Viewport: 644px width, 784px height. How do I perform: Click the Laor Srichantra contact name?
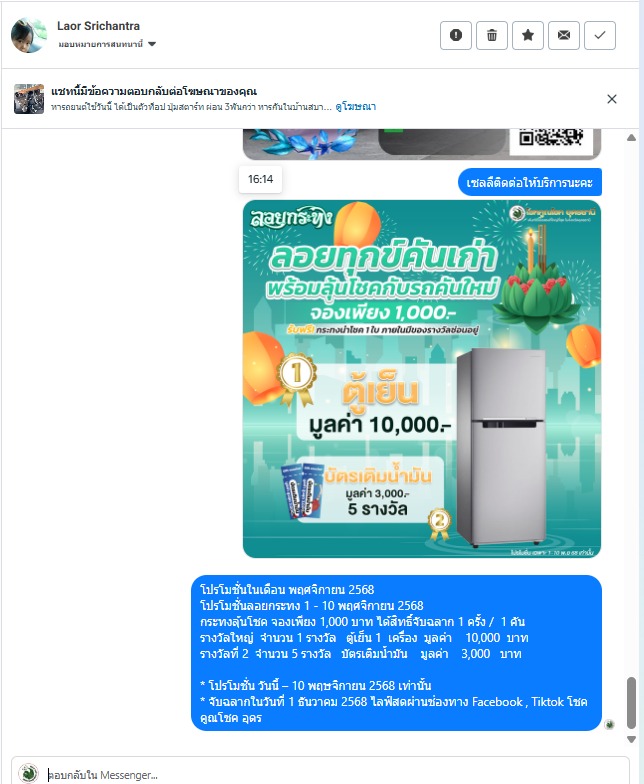[98, 26]
